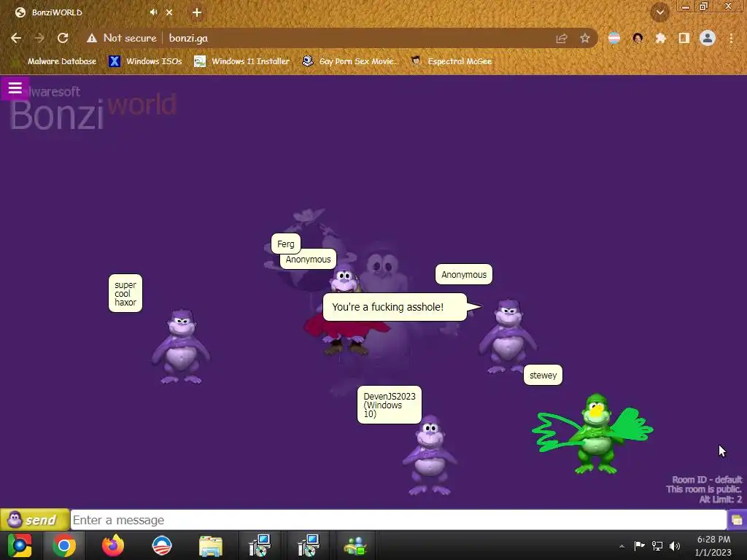Click the super cool haxor name tag
Screen dimensions: 747x560
click(x=125, y=293)
